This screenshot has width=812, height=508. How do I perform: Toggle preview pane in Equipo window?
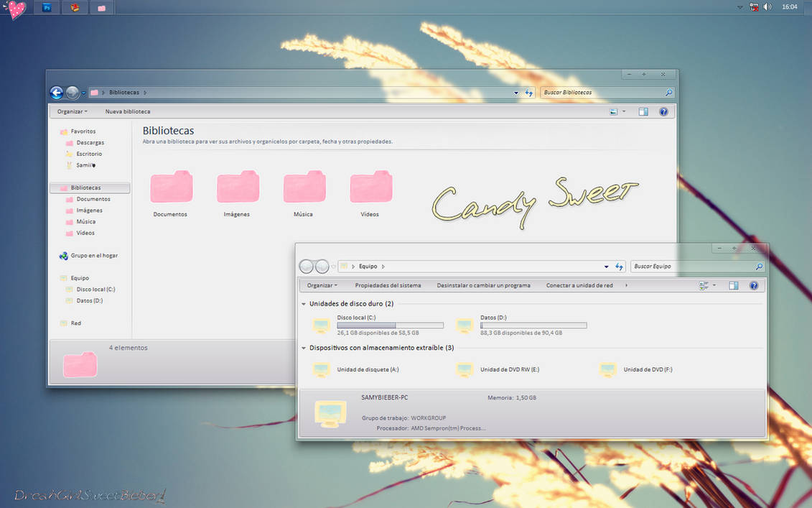click(x=733, y=286)
